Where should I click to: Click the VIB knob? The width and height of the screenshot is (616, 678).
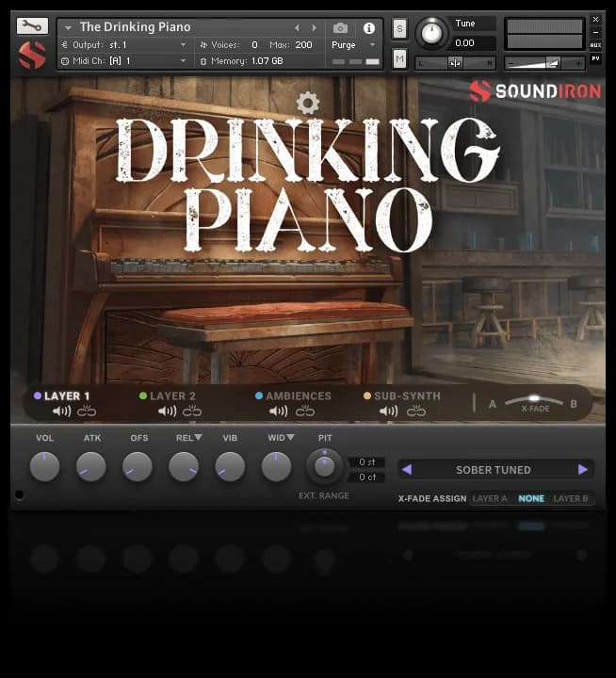[230, 466]
